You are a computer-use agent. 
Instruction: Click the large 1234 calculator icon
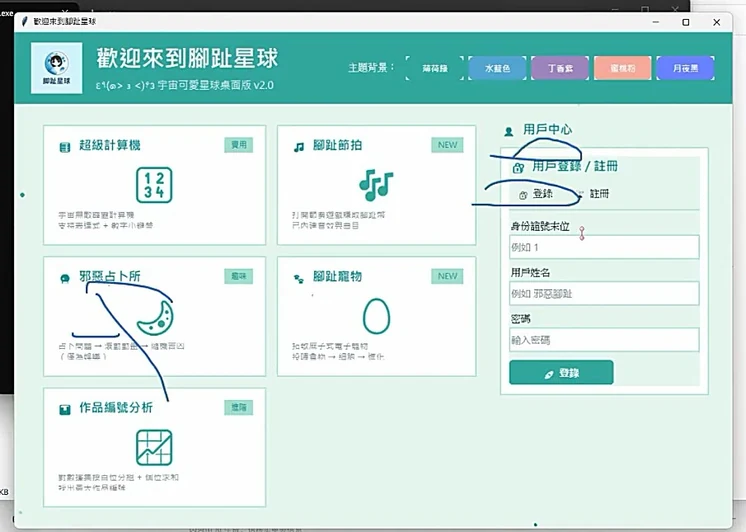click(x=154, y=185)
